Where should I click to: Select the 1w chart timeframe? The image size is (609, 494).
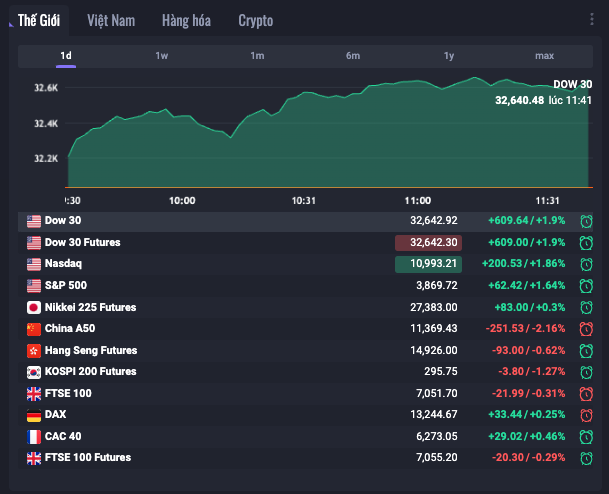[x=162, y=56]
